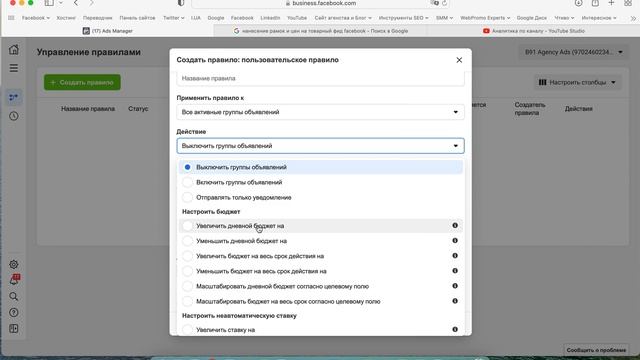Screen dimensions: 640x360
Task: Open the search magnifier in sidebar
Action: [x=14, y=296]
